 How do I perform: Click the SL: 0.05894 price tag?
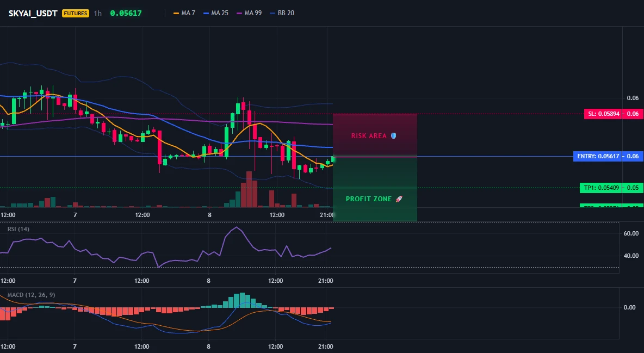603,114
